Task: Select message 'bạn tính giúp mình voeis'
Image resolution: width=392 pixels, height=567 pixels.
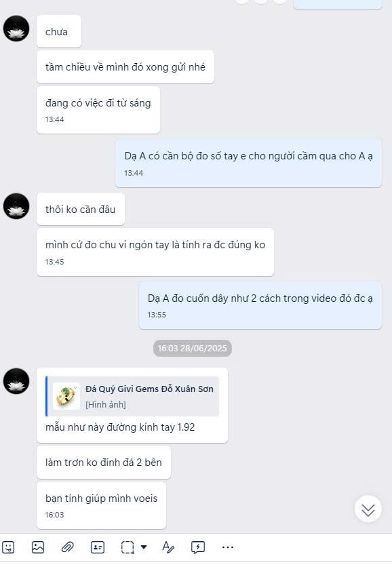Action: [x=101, y=505]
